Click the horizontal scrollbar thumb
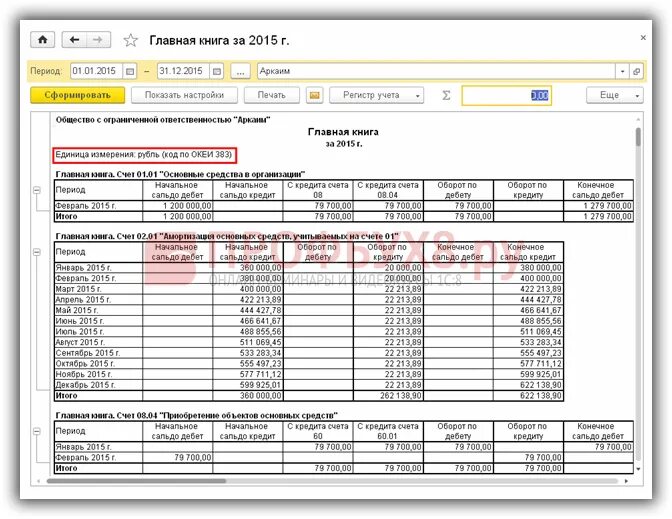This screenshot has height=519, width=672. (x=136, y=481)
